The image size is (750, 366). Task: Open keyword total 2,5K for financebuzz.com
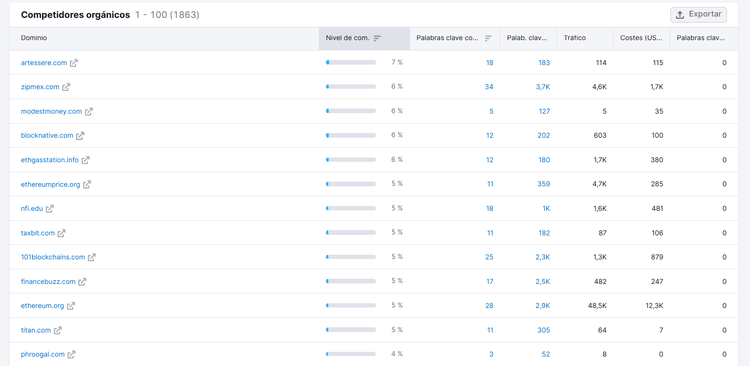click(x=543, y=282)
